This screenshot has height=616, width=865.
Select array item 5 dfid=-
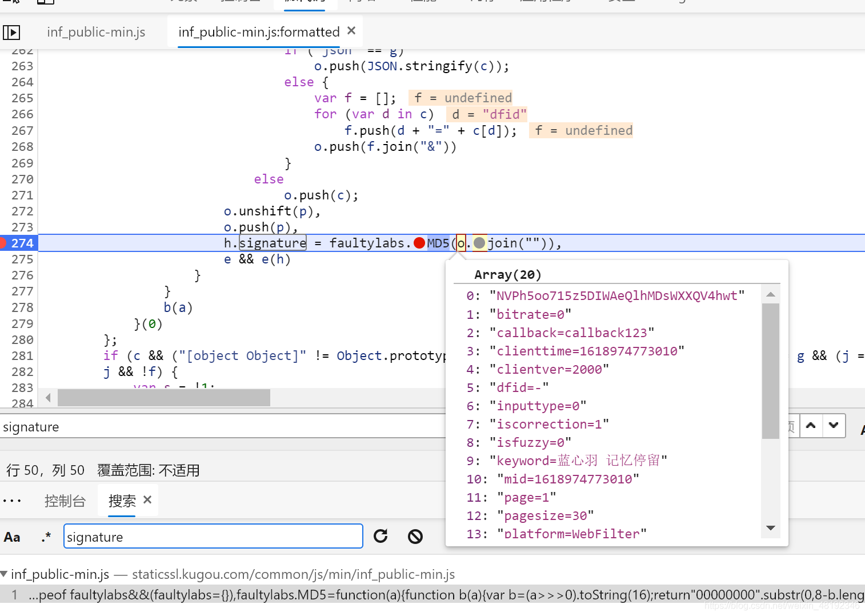point(519,387)
